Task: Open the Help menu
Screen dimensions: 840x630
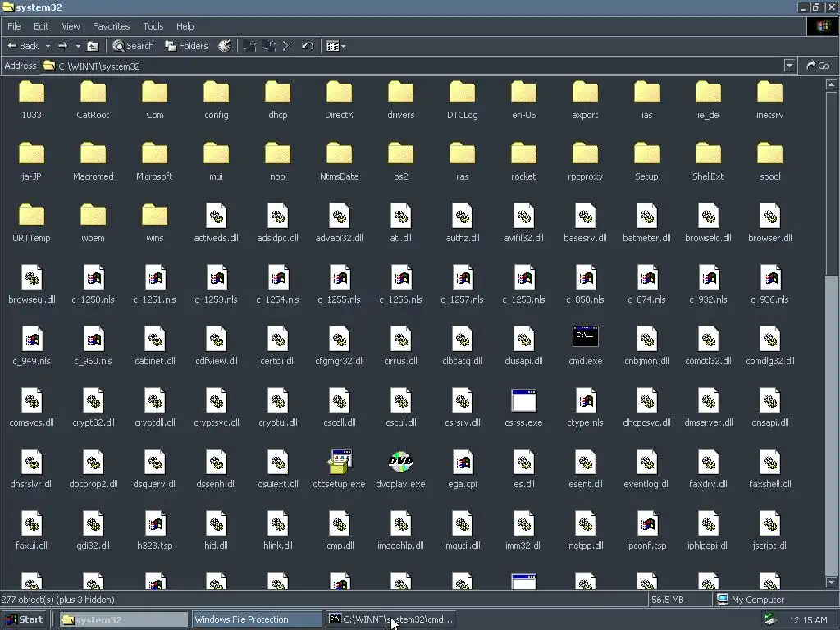Action: pos(185,26)
